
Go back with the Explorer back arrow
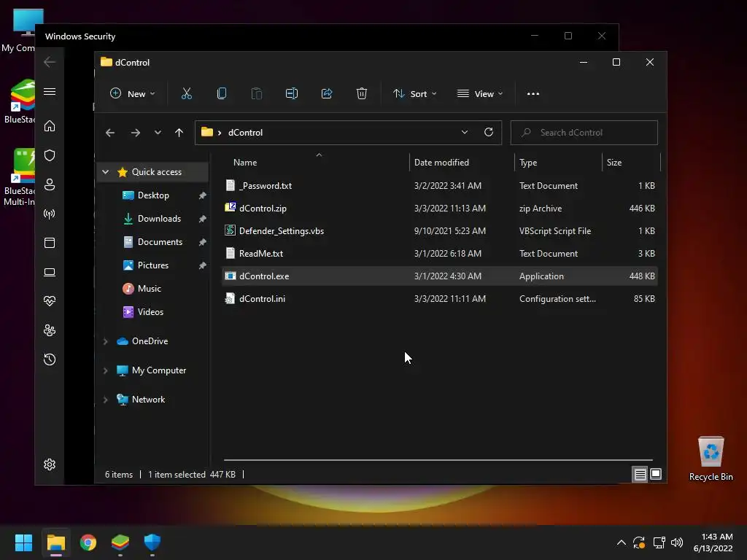(x=110, y=133)
